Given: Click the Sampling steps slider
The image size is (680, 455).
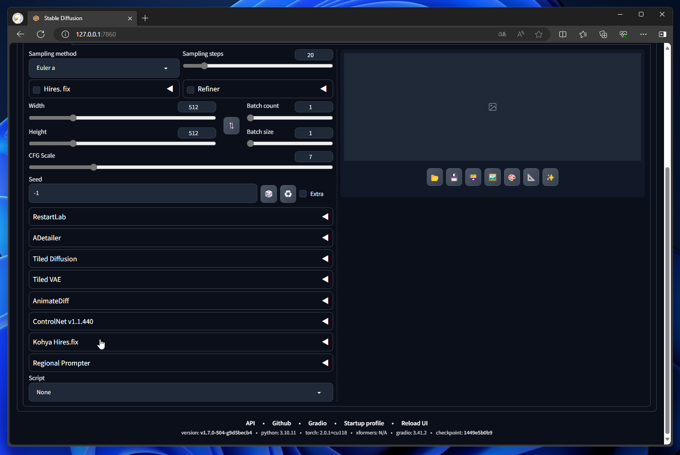Looking at the screenshot, I should click(258, 66).
